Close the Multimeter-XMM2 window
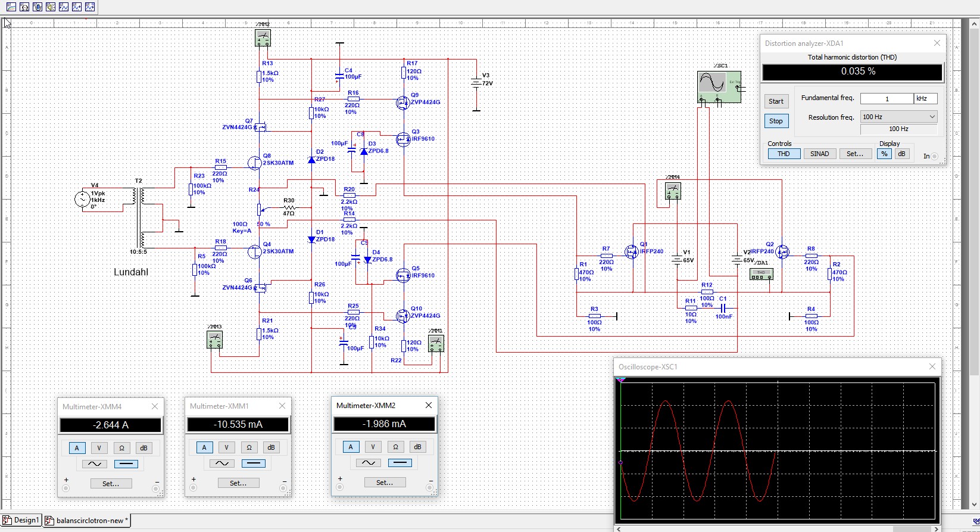The width and height of the screenshot is (980, 532). [x=429, y=405]
